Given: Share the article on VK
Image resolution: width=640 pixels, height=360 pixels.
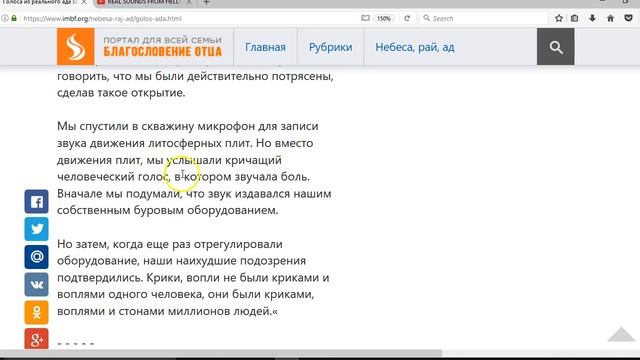Looking at the screenshot, I should pos(36,284).
